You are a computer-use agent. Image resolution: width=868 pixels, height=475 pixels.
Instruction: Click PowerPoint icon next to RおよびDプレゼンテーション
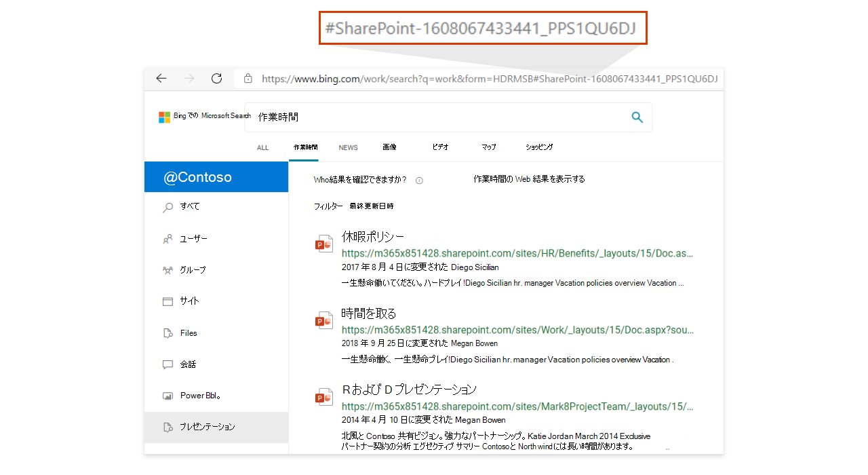[324, 397]
